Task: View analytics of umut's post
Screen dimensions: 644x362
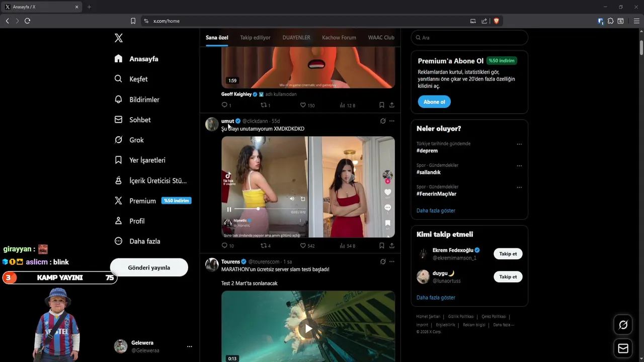Action: (342, 246)
